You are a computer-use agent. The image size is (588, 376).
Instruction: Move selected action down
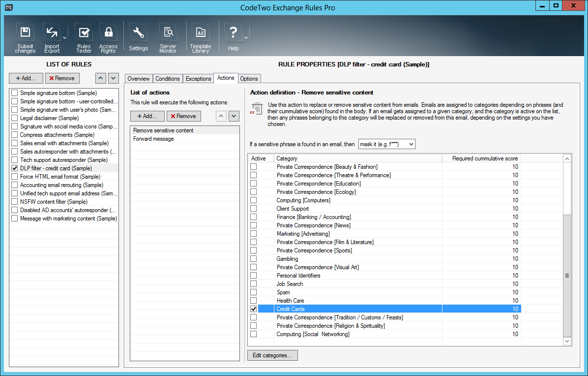(x=234, y=116)
